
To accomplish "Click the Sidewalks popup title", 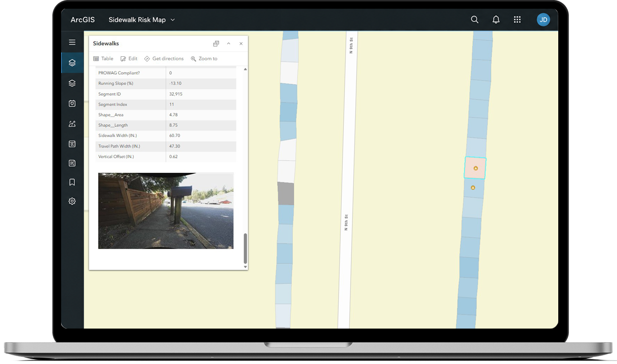I will (106, 44).
